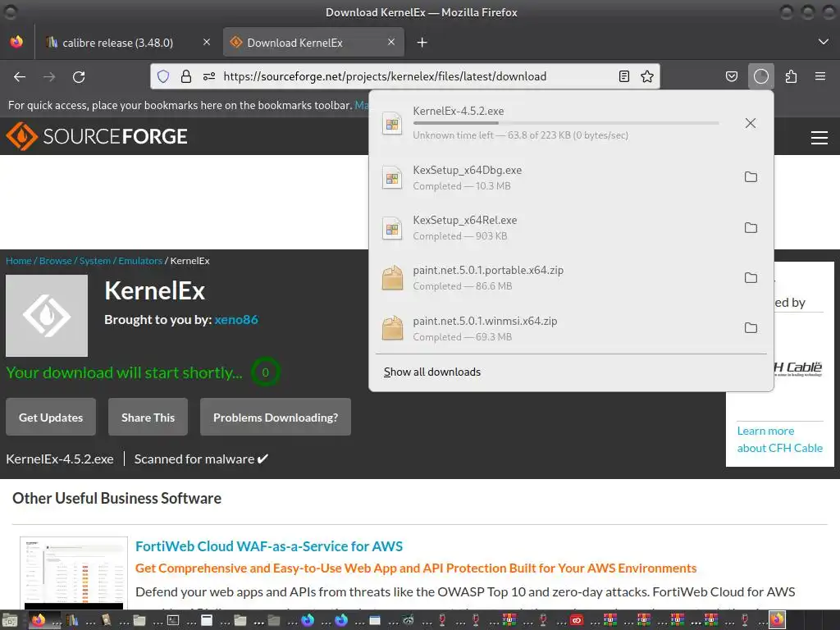This screenshot has width=840, height=630.
Task: Reload the current page
Action: click(x=79, y=77)
